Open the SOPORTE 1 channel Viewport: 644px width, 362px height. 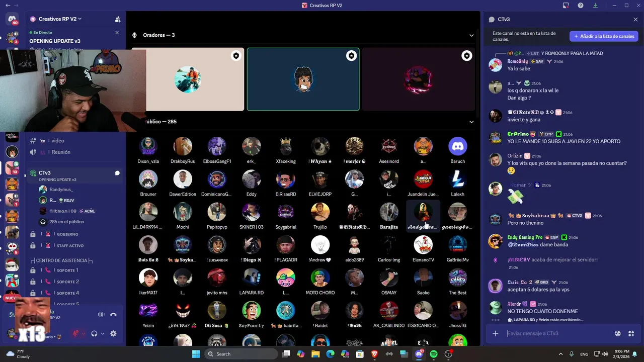pos(75,270)
